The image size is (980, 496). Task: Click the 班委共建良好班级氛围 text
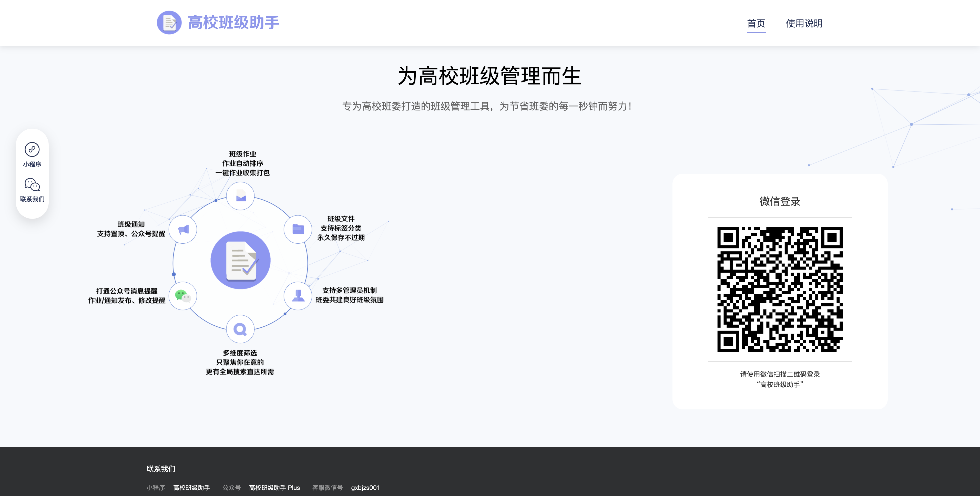(350, 300)
